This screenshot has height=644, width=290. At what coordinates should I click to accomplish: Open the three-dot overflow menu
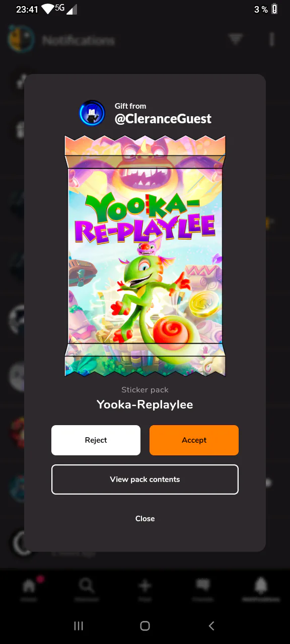click(x=272, y=39)
